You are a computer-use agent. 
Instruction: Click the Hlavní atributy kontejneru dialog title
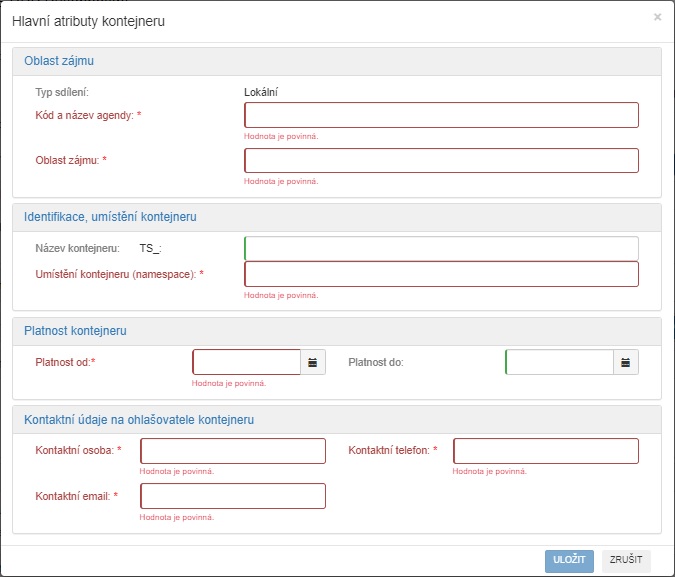pos(89,21)
